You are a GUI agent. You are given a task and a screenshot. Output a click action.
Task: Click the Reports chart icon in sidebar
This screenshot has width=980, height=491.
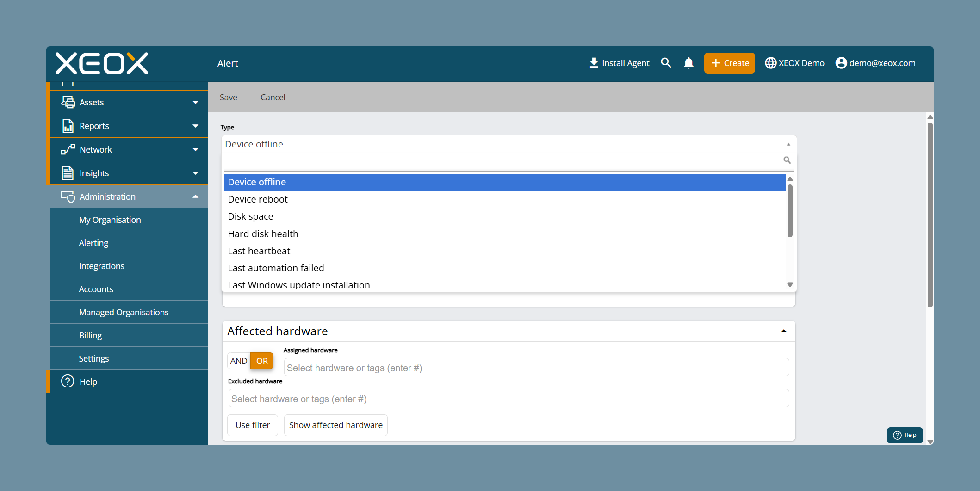coord(68,126)
